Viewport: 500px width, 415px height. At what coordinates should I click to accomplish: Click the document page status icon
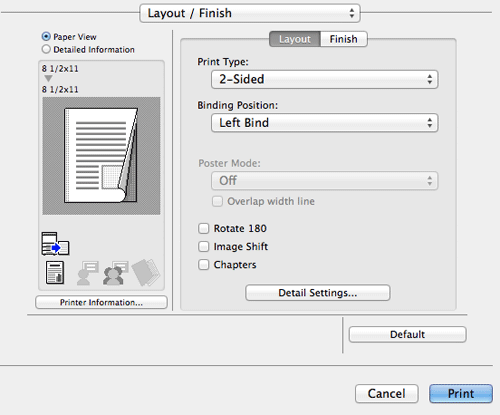point(55,273)
